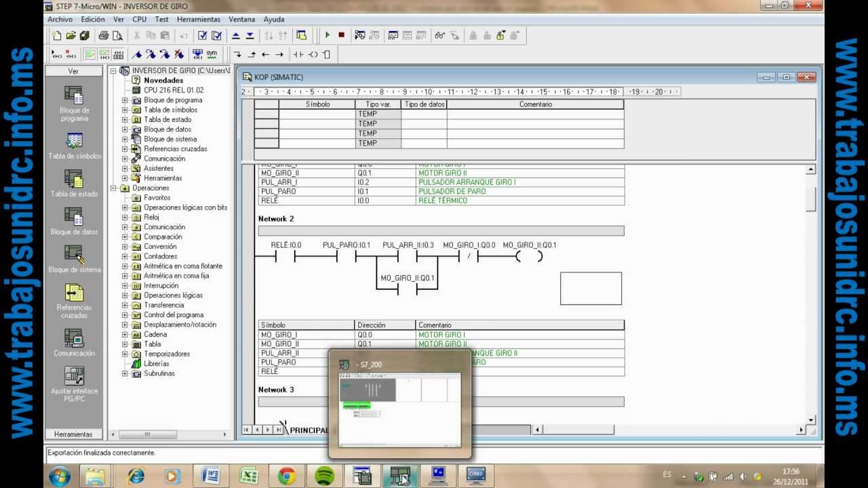Insert a line right in ladder
868x488 pixels.
(x=279, y=54)
